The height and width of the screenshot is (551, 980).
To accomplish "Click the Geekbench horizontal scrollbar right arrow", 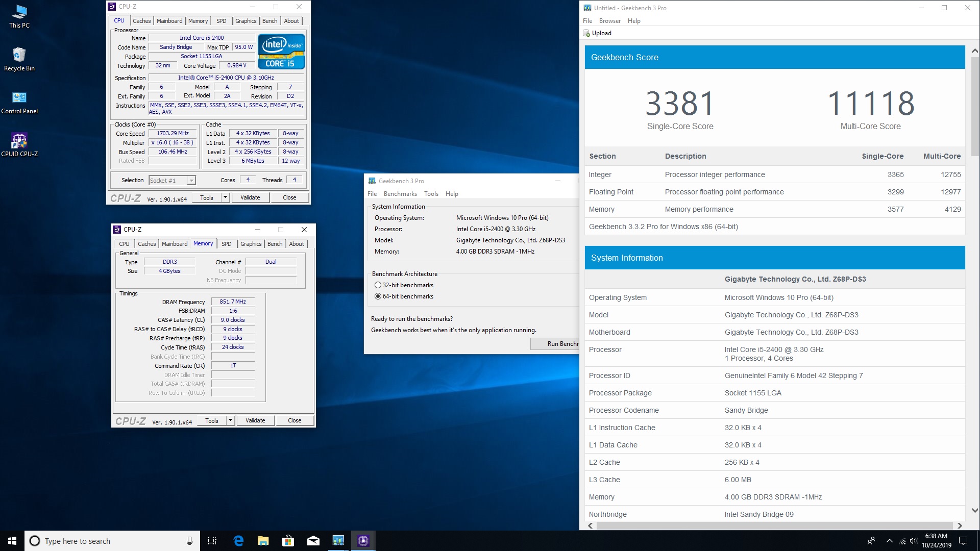I will (x=960, y=525).
